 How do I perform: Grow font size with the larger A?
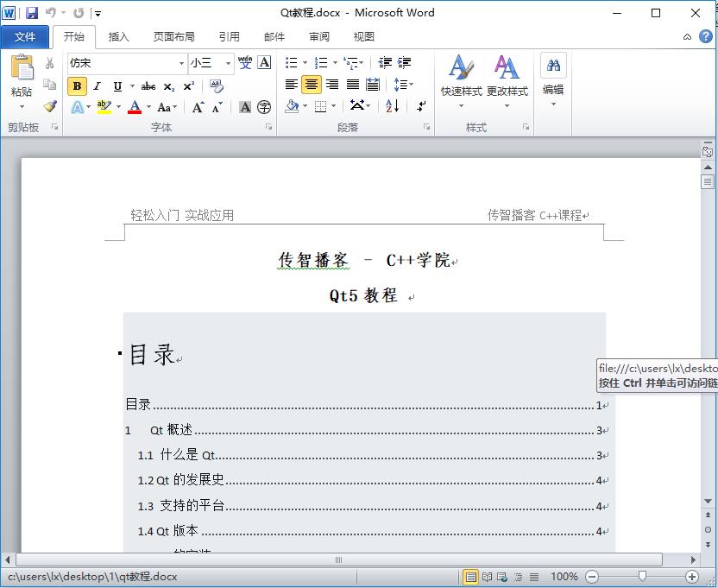point(198,107)
